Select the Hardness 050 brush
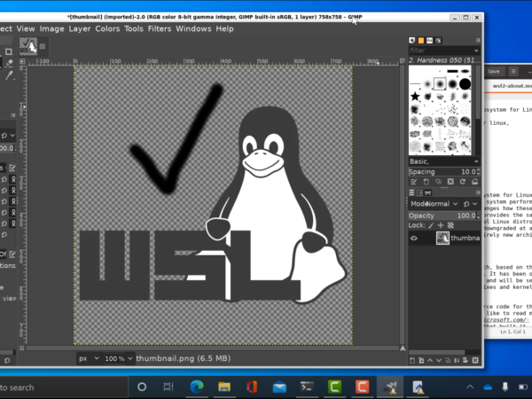Viewport: 532px width, 399px height. click(x=440, y=84)
